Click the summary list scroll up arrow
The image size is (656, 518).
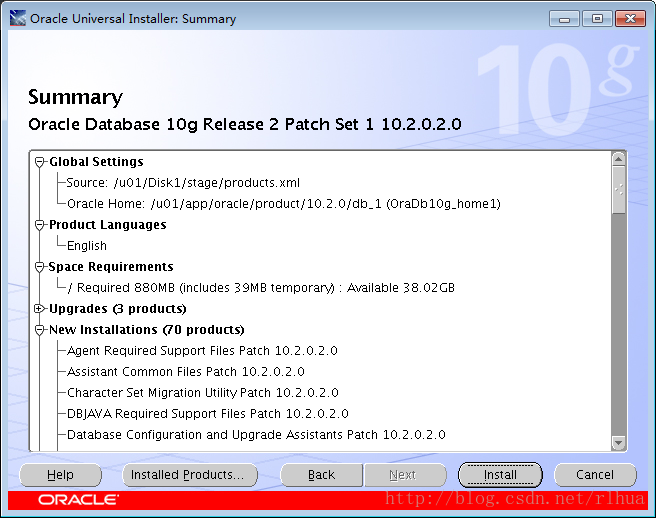618,159
